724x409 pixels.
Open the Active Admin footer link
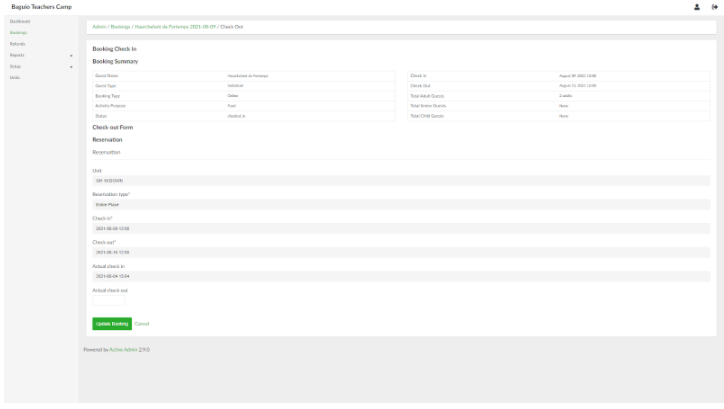tap(124, 349)
